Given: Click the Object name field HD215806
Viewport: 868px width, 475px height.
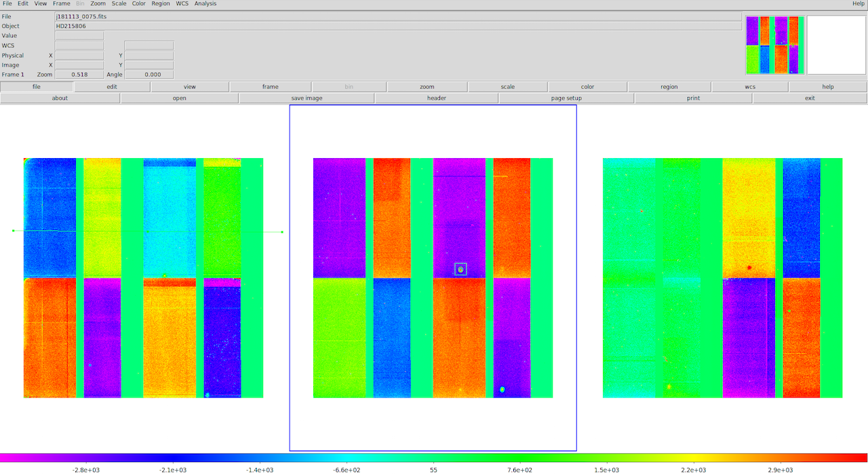Looking at the screenshot, I should point(398,26).
